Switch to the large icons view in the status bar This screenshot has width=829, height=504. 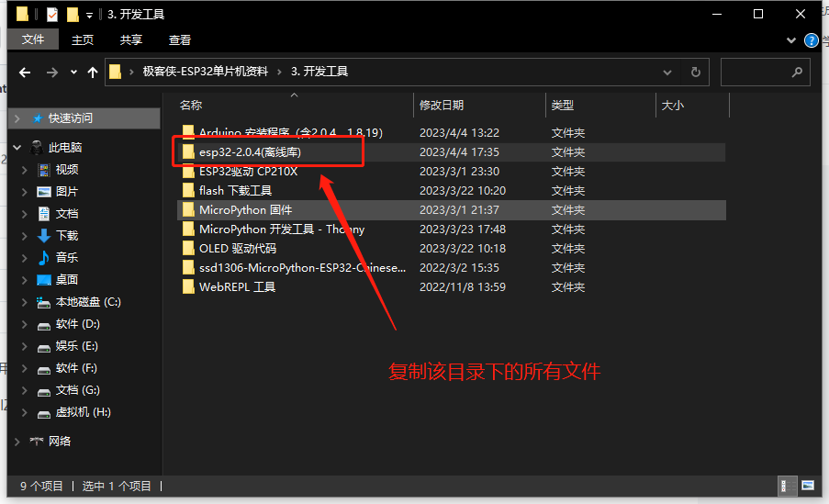[x=807, y=485]
